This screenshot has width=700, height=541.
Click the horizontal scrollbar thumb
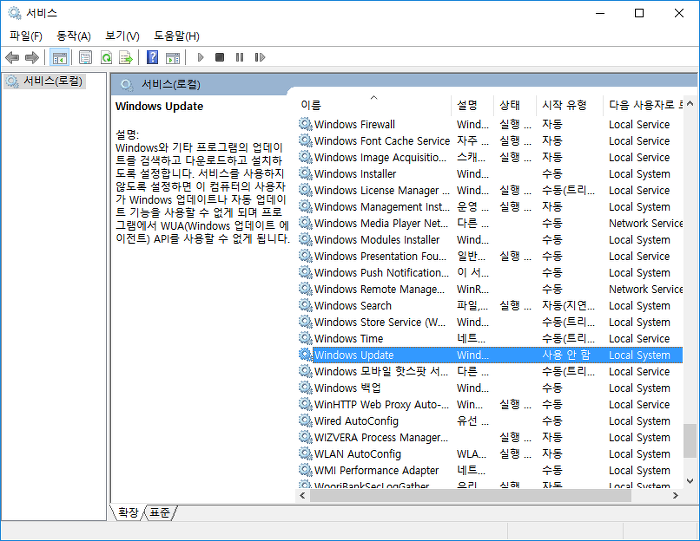(x=471, y=495)
